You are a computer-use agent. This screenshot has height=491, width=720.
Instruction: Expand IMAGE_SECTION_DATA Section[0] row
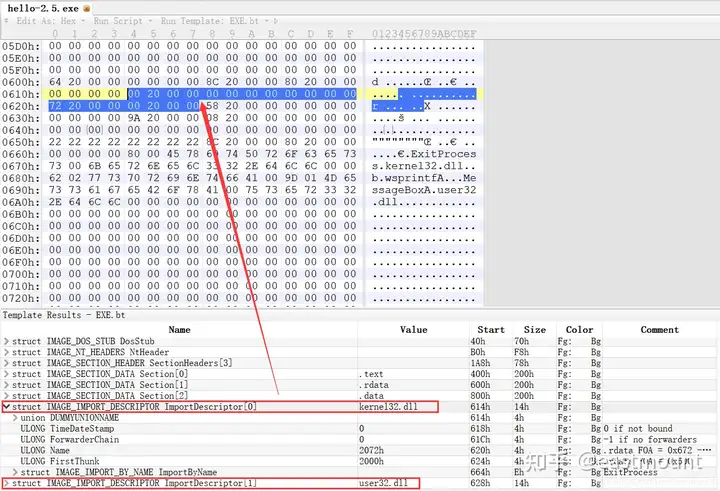point(6,374)
